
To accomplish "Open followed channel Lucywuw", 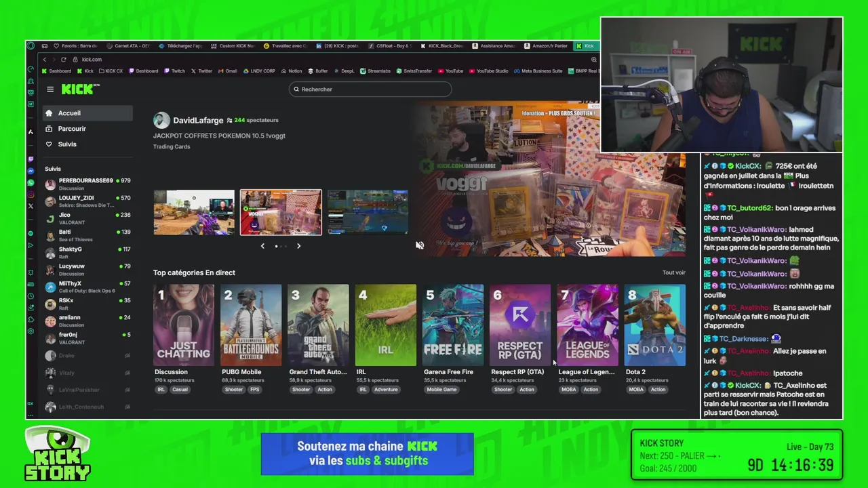I will pyautogui.click(x=87, y=270).
